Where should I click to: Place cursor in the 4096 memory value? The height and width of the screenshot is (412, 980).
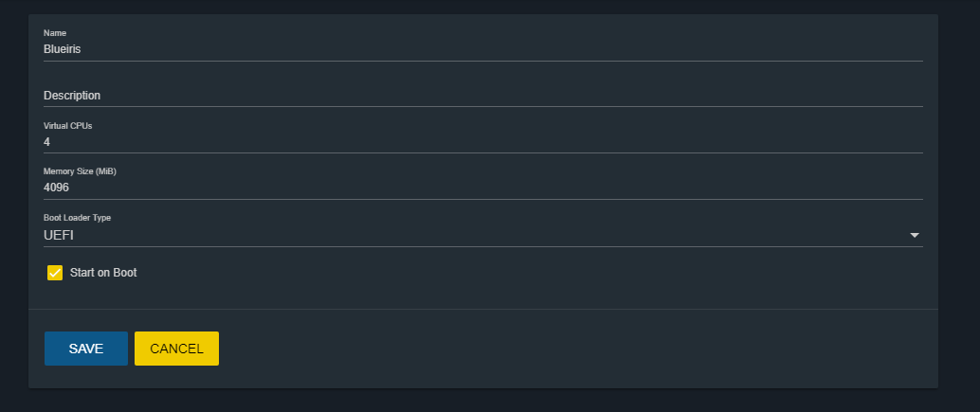[x=56, y=188]
